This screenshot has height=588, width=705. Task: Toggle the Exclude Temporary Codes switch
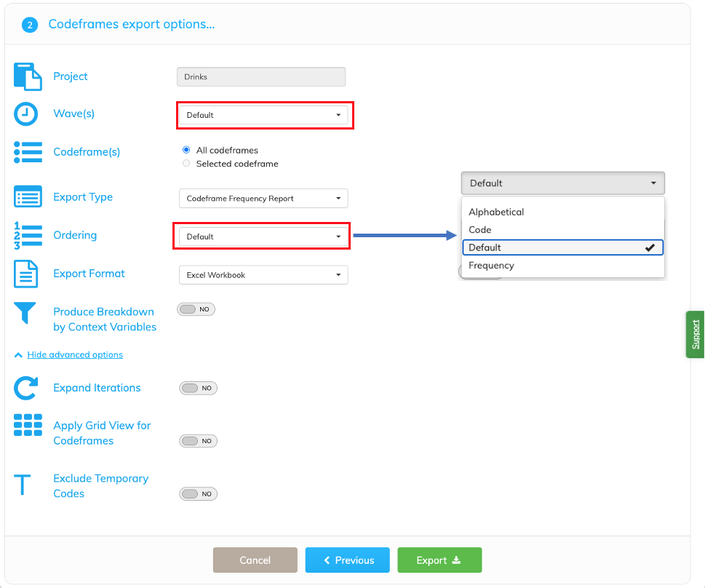tap(199, 493)
